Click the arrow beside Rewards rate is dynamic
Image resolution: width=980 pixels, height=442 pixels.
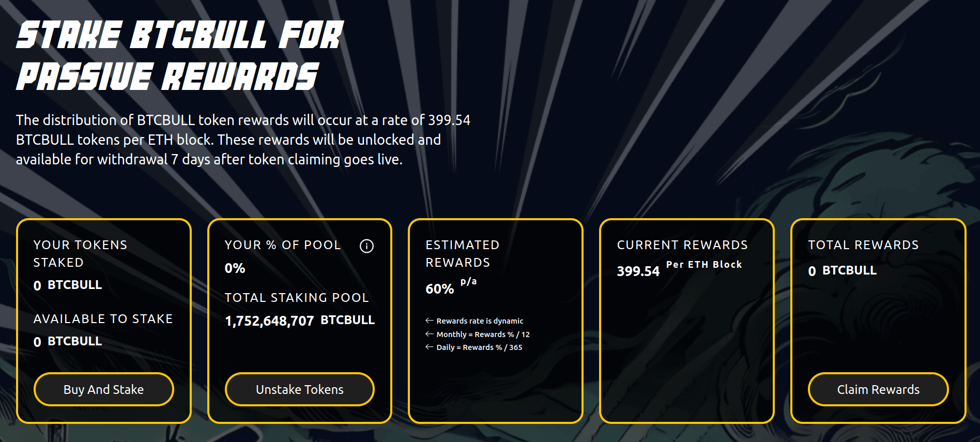coord(429,321)
